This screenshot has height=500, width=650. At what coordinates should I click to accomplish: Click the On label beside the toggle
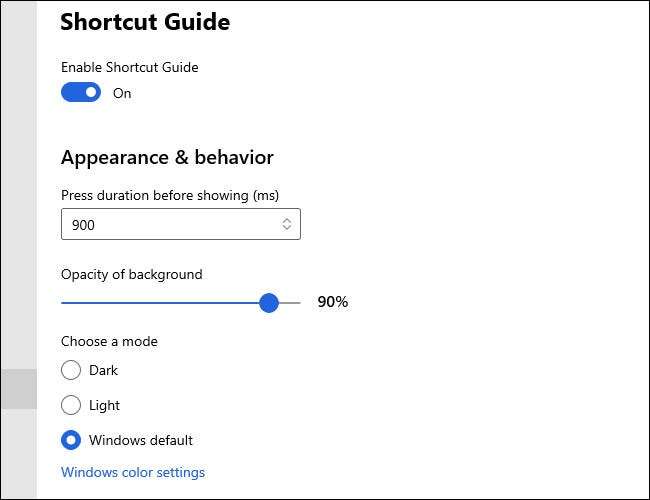(x=122, y=93)
